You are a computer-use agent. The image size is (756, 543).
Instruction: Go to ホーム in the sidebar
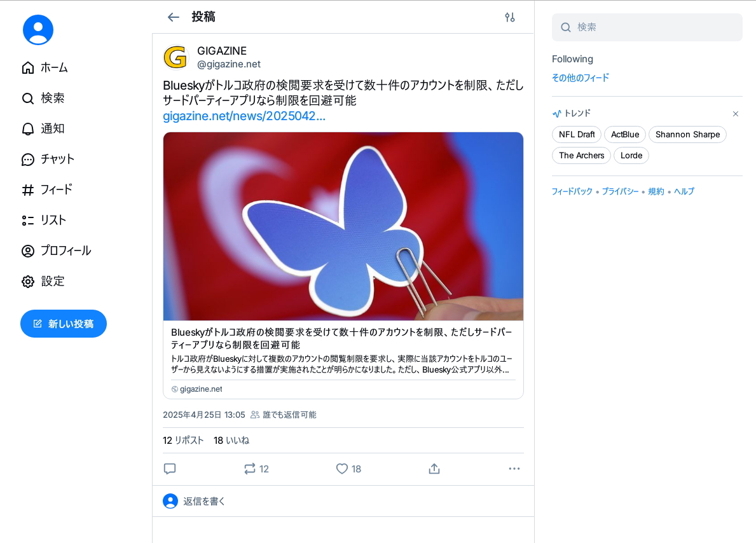tap(45, 68)
